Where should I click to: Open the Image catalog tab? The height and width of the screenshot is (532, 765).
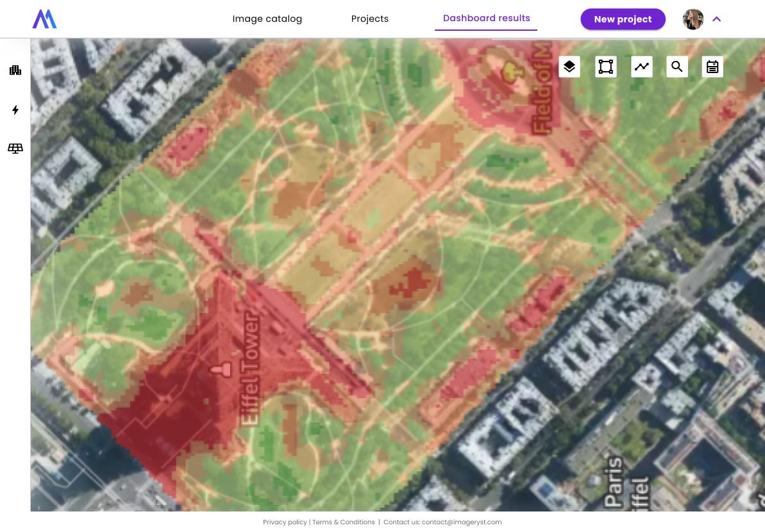click(x=267, y=19)
